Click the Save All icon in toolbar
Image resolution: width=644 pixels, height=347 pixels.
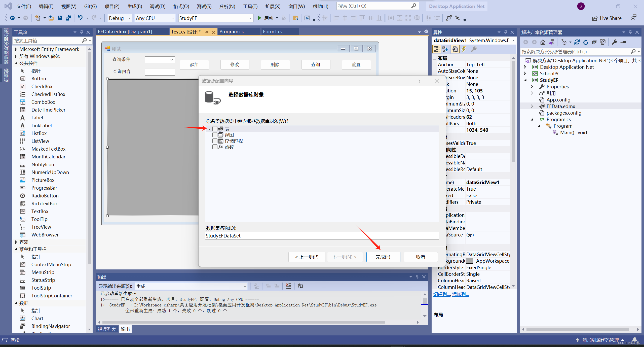(x=67, y=18)
